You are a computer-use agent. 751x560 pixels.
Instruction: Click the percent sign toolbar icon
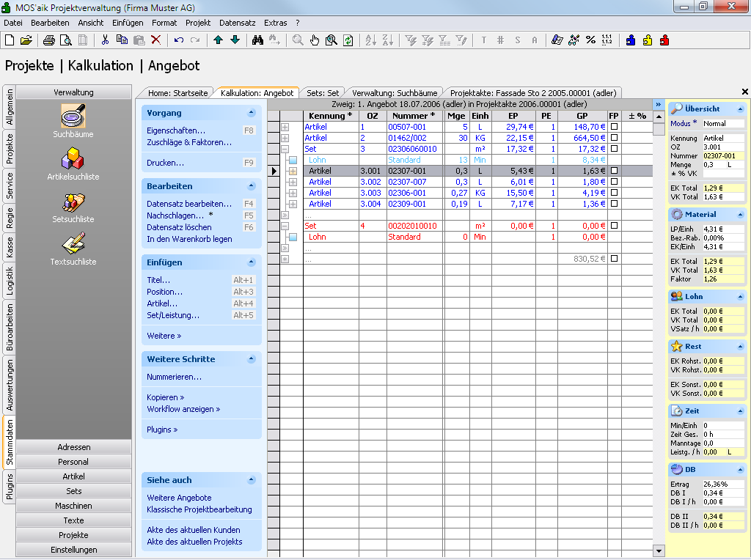coord(590,40)
